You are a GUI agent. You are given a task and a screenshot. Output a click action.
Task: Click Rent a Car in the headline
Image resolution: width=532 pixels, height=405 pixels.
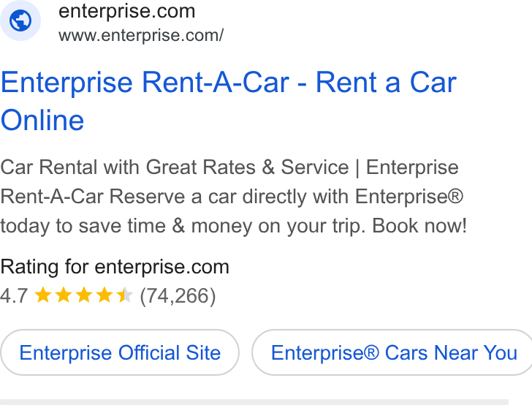[386, 83]
